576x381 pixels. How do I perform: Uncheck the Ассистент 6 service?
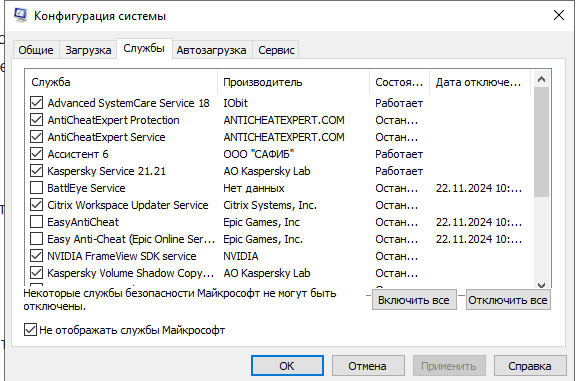(36, 154)
